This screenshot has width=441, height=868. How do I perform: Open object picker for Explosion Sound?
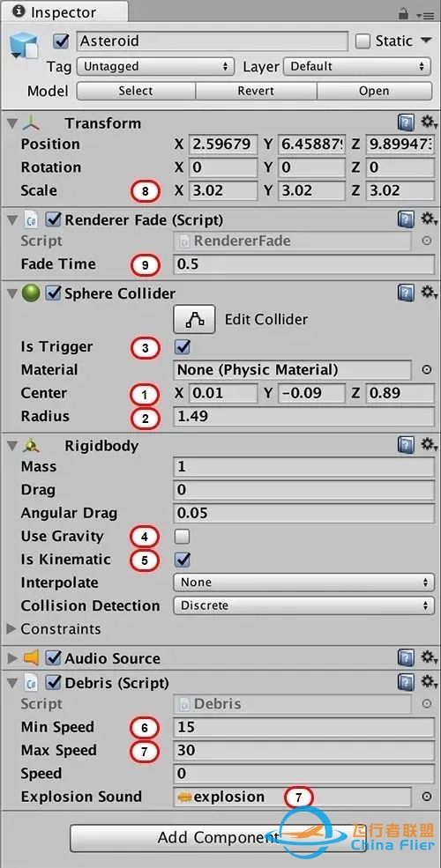point(427,797)
